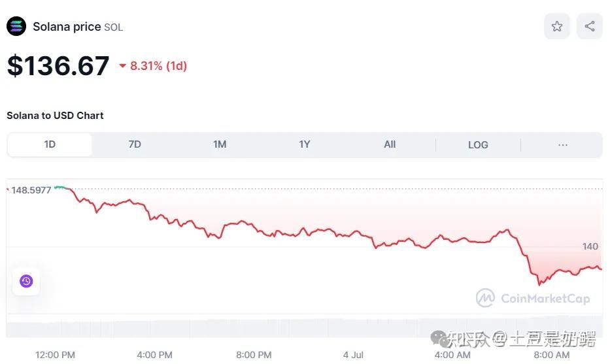This screenshot has width=612, height=364.
Task: Open the more chart options menu
Action: click(x=563, y=144)
